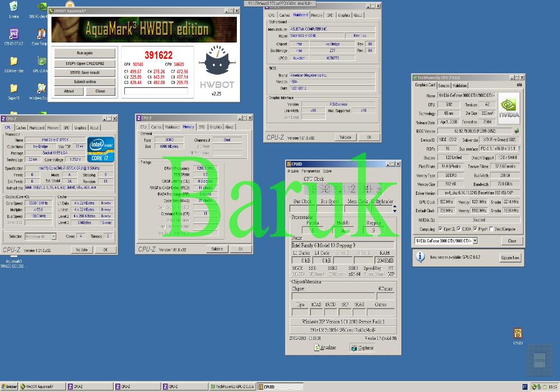
Task: Click the CPU Name field in CPU-Z
Action: 55,140
